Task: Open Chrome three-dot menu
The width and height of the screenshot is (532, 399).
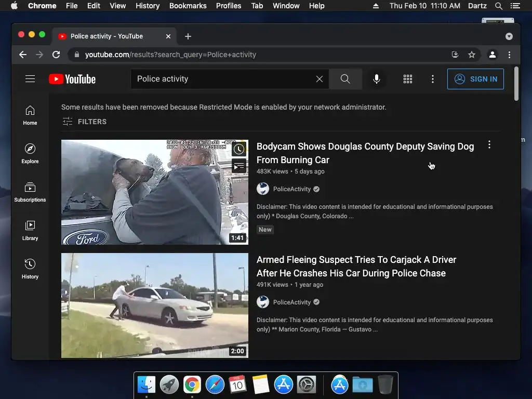Action: 509,55
